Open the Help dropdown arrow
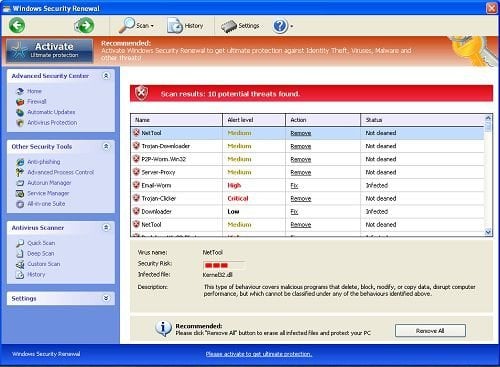Screen dimensions: 500x367 292,26
